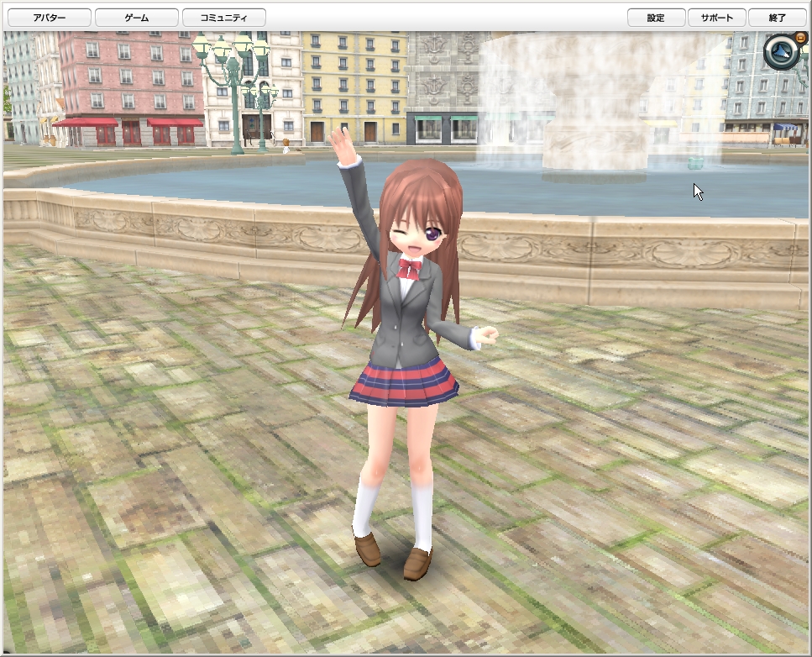Open the ゲーム menu
The height and width of the screenshot is (657, 812).
(137, 18)
